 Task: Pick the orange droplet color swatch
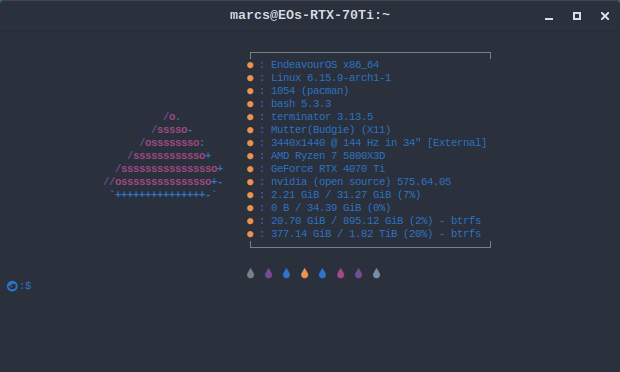[x=304, y=273]
